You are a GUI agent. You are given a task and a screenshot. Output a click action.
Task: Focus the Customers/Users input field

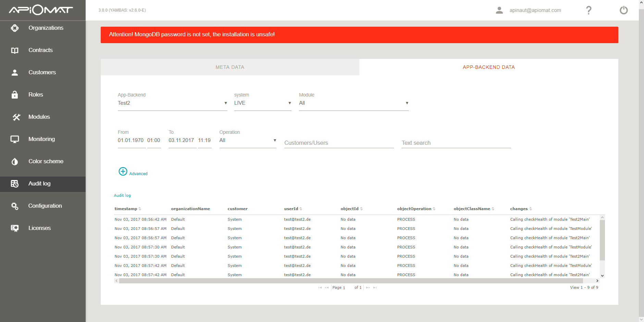tap(339, 143)
